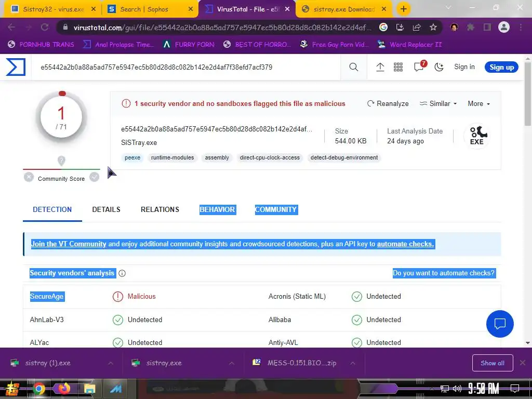Open the sistray.exe download chevron
The image size is (532, 399).
pos(231,363)
